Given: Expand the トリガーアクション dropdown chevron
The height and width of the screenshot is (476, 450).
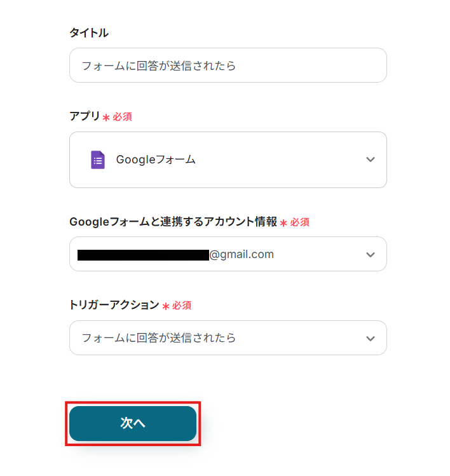Looking at the screenshot, I should pos(371,338).
